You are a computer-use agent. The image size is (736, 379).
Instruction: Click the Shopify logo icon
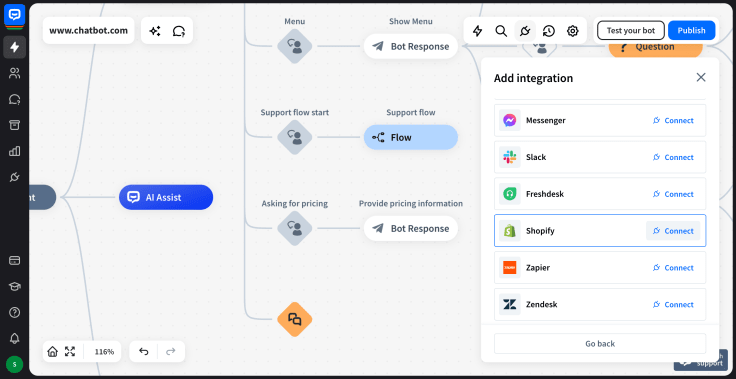pyautogui.click(x=509, y=231)
